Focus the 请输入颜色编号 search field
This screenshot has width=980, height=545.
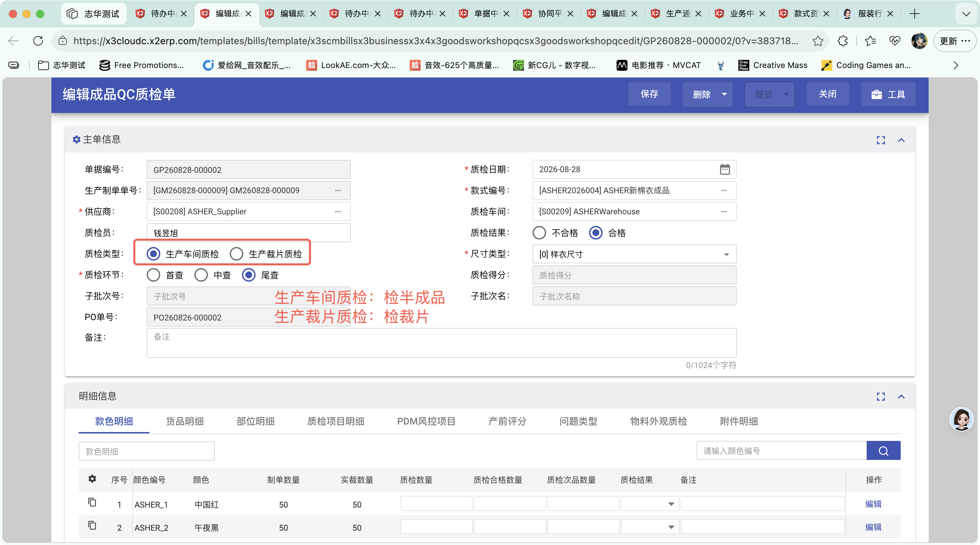[781, 451]
